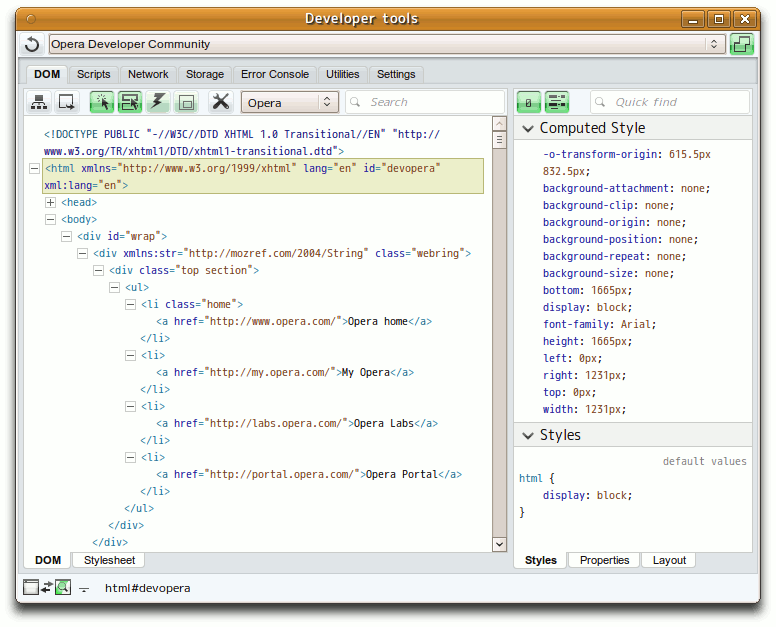
Task: Collapse the li containing My Opera link
Action: [x=130, y=355]
